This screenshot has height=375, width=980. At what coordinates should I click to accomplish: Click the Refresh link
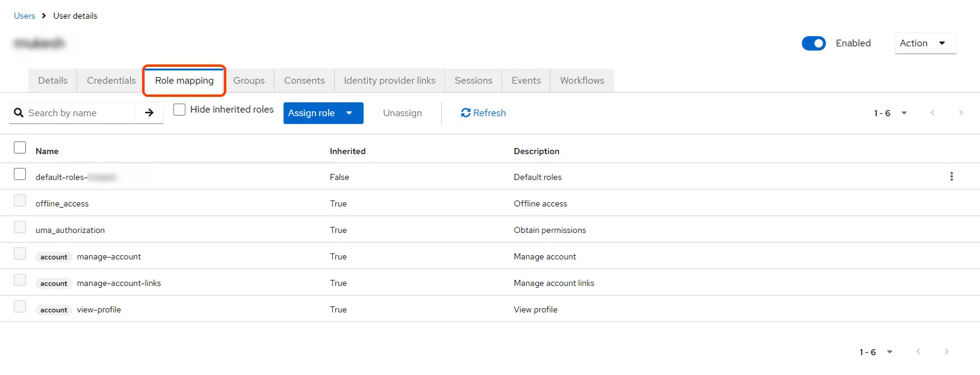coord(483,113)
